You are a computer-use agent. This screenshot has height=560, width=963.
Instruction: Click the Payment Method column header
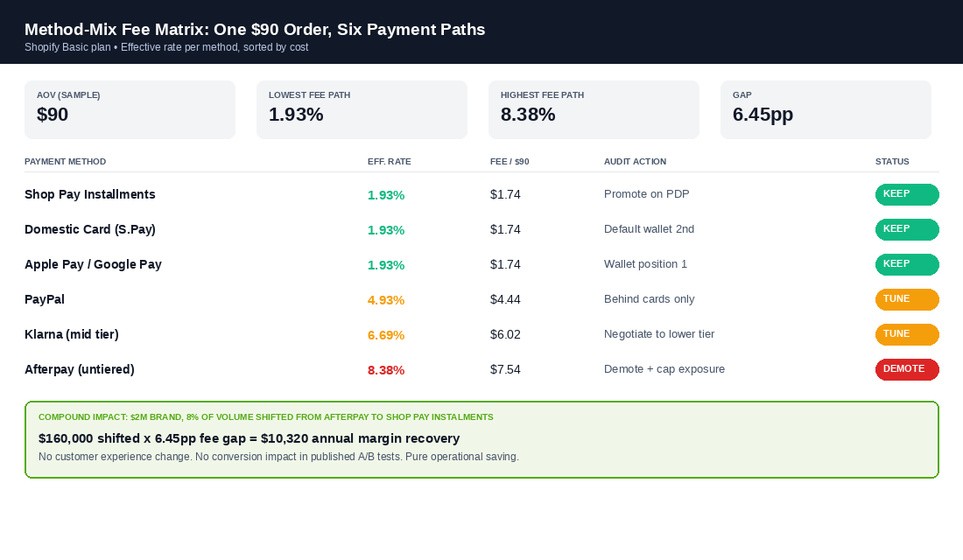[x=65, y=162]
